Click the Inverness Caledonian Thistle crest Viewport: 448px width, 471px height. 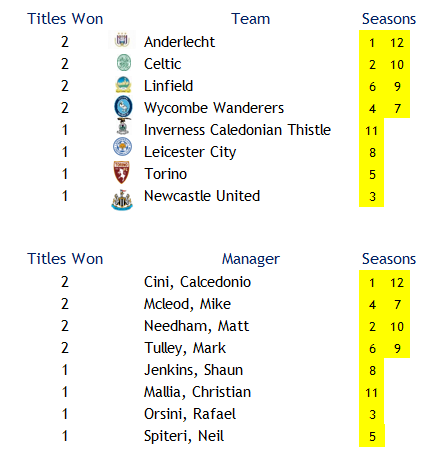click(123, 127)
